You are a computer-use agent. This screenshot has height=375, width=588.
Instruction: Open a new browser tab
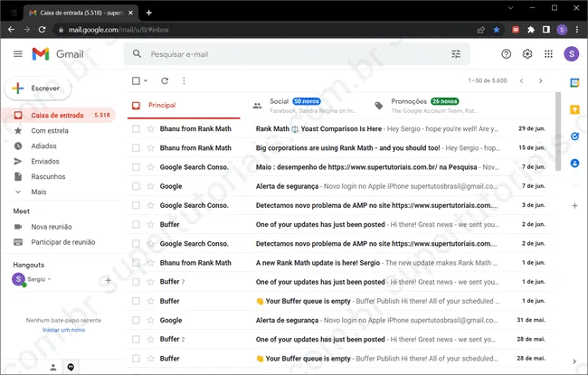tap(149, 13)
